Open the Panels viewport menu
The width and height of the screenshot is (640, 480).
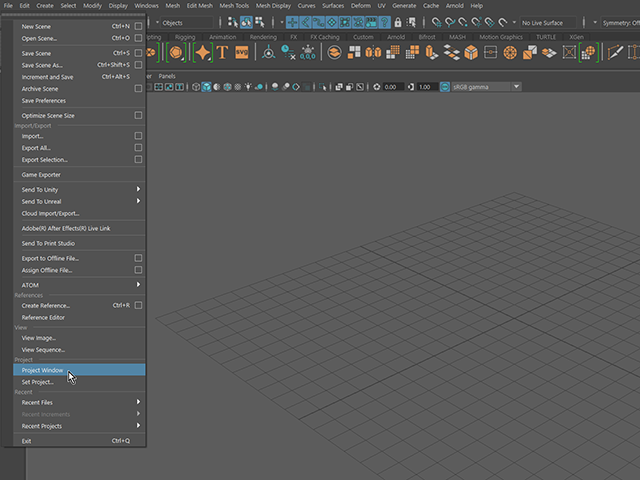pyautogui.click(x=167, y=76)
